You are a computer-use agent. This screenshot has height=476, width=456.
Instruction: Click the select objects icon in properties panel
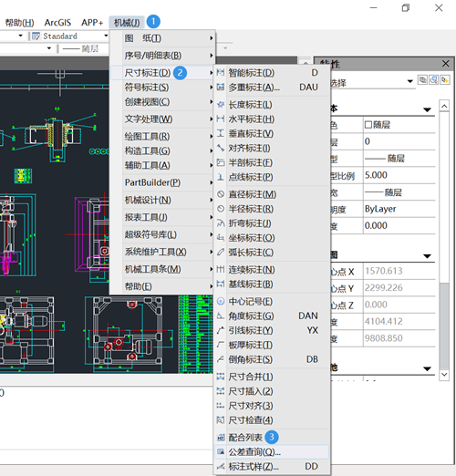pyautogui.click(x=434, y=80)
